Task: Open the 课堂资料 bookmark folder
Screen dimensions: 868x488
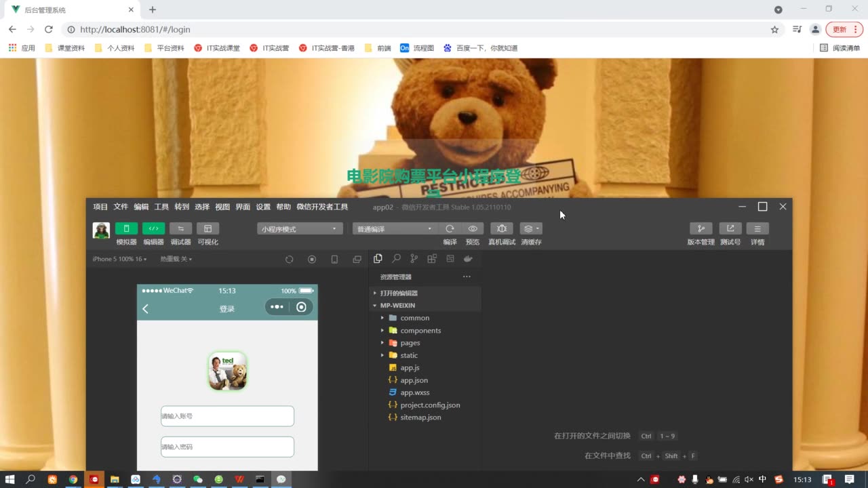Action: pyautogui.click(x=65, y=48)
